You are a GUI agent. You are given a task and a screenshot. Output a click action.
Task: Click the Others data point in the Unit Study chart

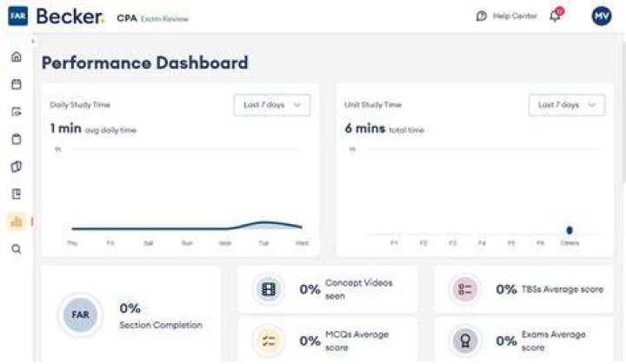click(x=569, y=230)
